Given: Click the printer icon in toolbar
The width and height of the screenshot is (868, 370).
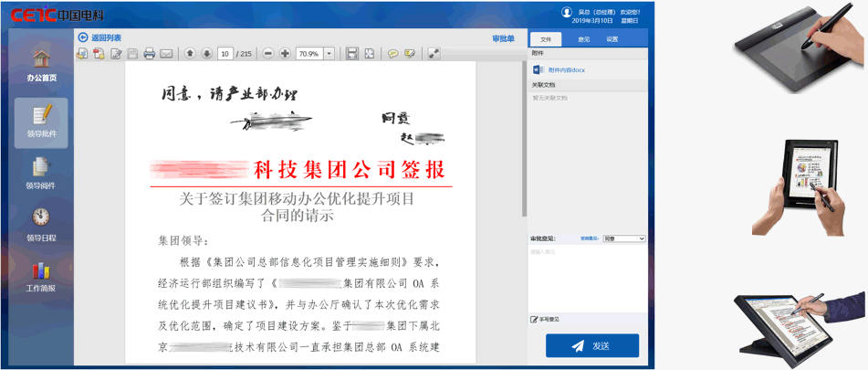Looking at the screenshot, I should coord(149,54).
